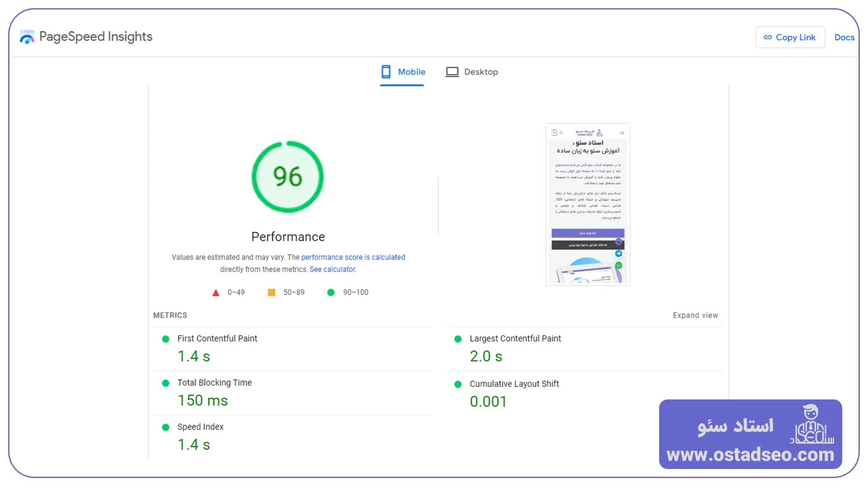Image resolution: width=868 pixels, height=488 pixels.
Task: Open the performance score is calculated link
Action: point(353,257)
